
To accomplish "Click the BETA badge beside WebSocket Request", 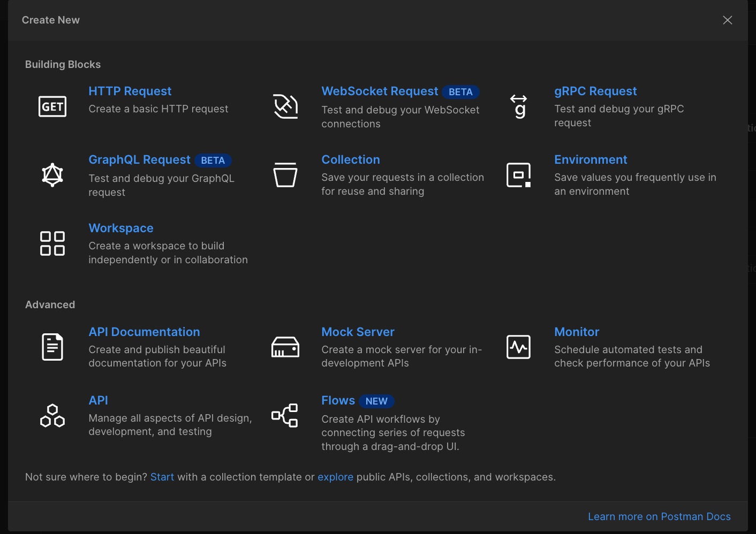I will pyautogui.click(x=460, y=92).
